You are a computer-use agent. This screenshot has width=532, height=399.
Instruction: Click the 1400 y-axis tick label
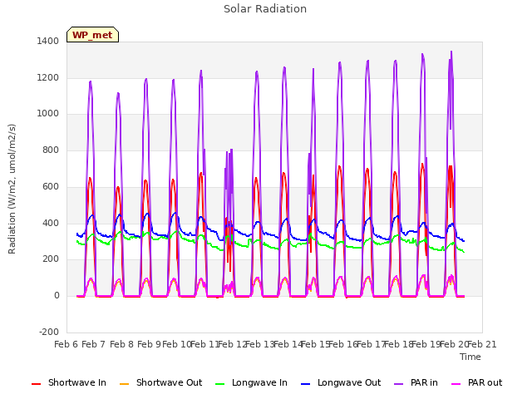tap(48, 41)
